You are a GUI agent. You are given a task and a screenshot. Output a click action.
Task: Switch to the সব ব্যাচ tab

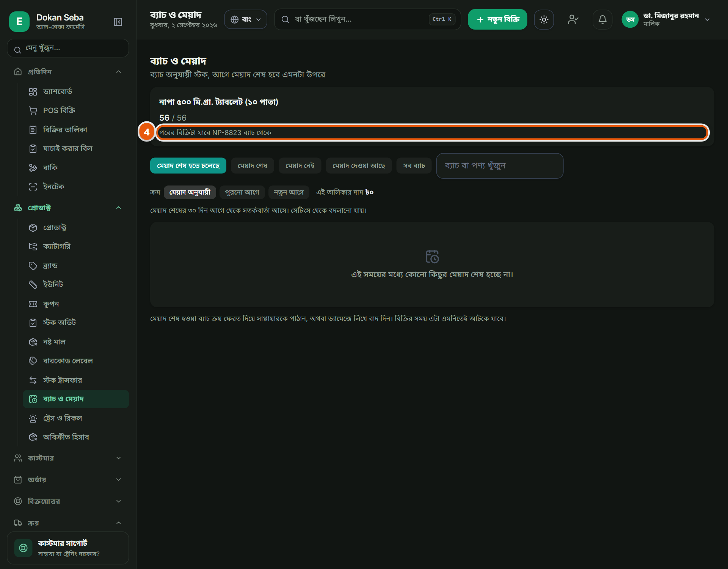414,166
